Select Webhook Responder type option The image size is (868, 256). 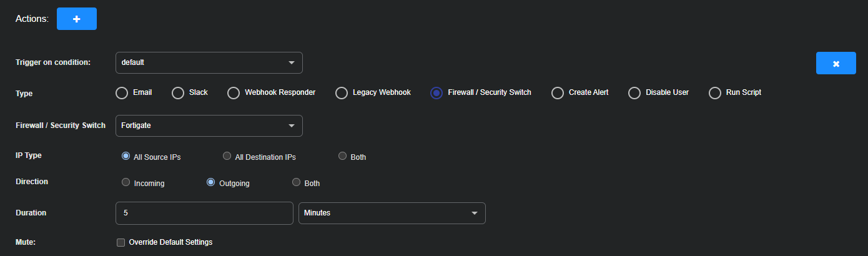tap(234, 93)
